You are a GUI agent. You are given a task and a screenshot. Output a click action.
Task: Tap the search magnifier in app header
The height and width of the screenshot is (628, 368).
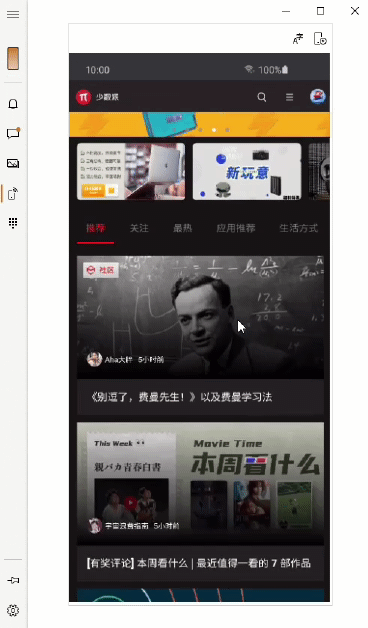262,97
